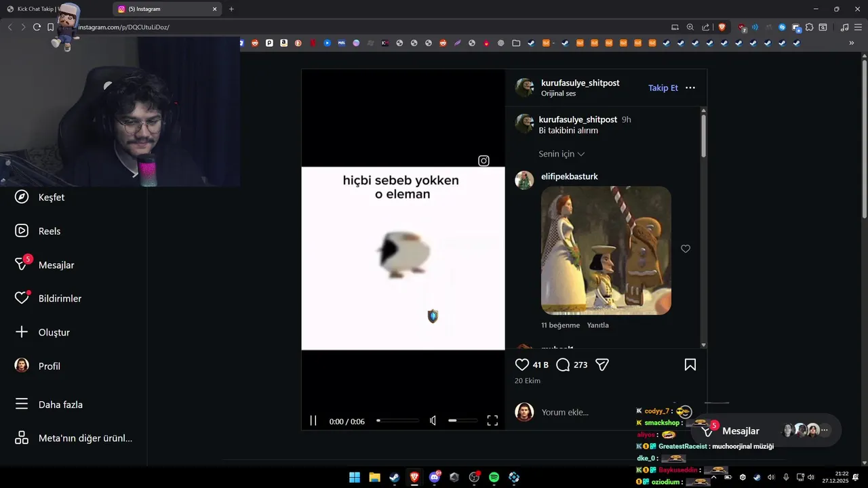Adjust the video volume slider

[462, 421]
